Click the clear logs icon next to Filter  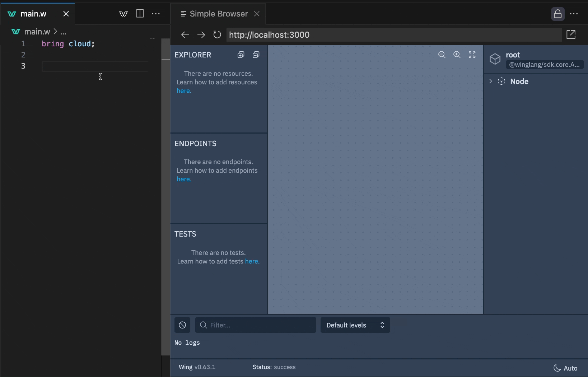182,325
